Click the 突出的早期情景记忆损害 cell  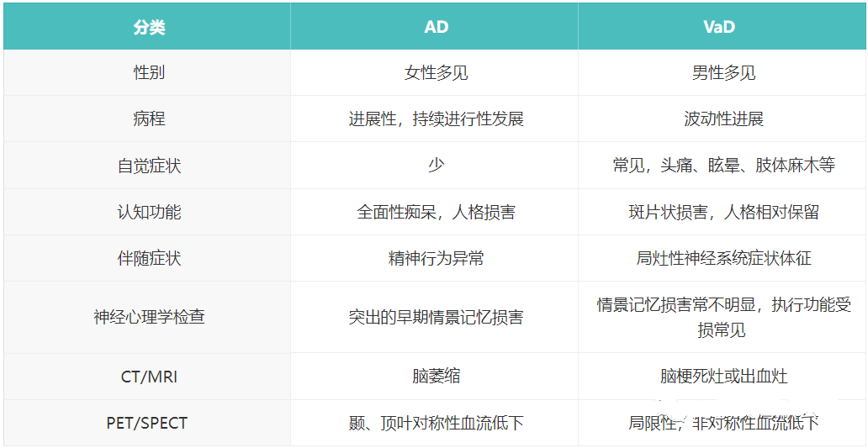(x=436, y=317)
